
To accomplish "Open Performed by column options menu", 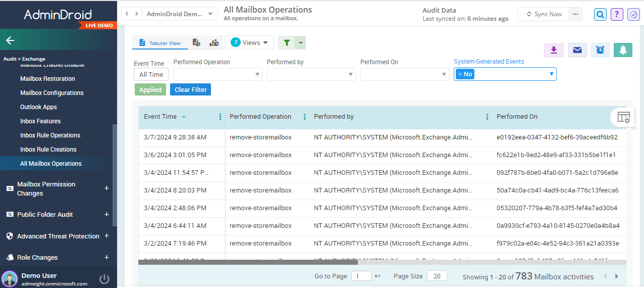I will [487, 117].
